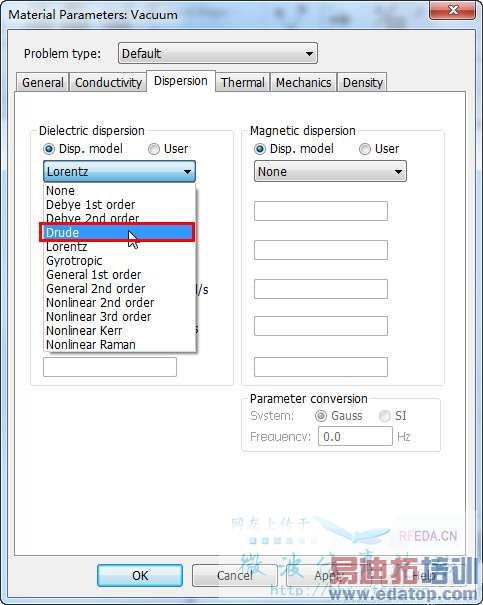The height and width of the screenshot is (605, 483).
Task: Click the Cancel button
Action: (x=235, y=575)
